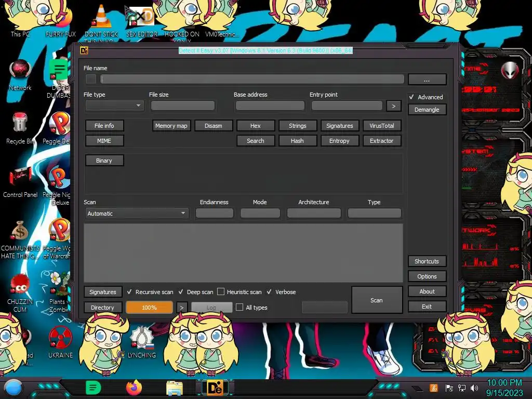Open CHUZZIN CUM desktop icon
Image resolution: width=532 pixels, height=399 pixels.
20,294
